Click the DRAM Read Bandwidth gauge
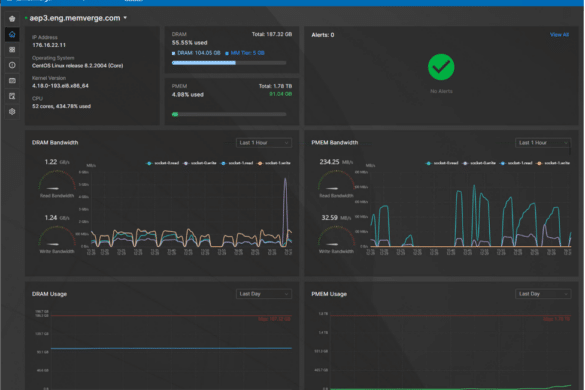 point(57,181)
